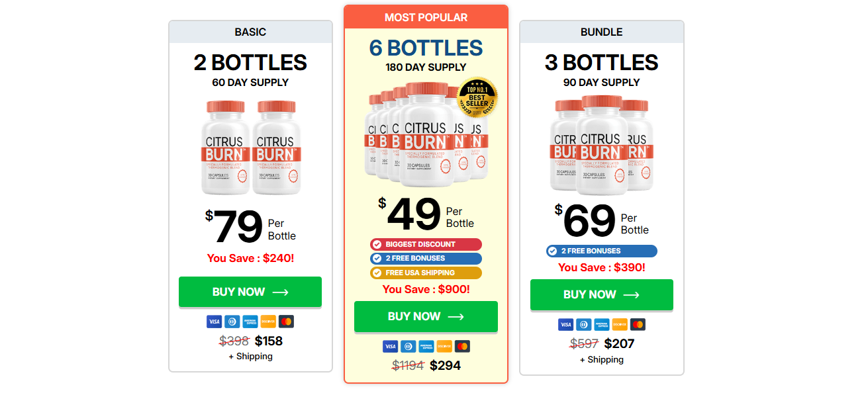The height and width of the screenshot is (393, 868).
Task: Click the Biggest Discount checkmark badge
Action: (x=426, y=245)
